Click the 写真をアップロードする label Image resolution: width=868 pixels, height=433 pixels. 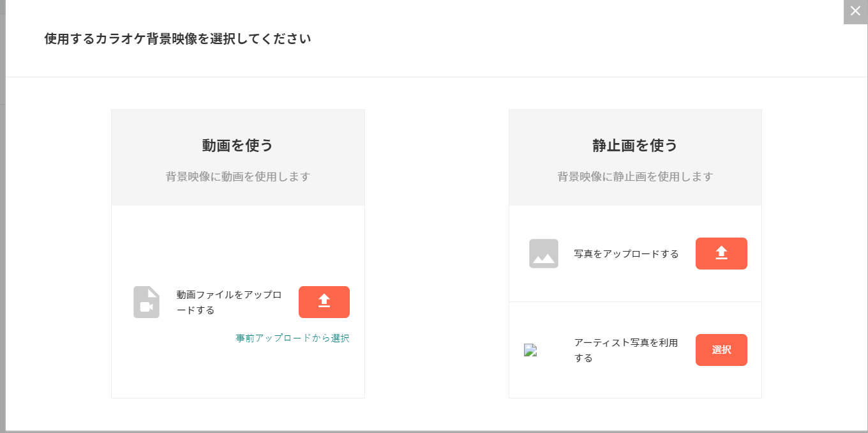626,254
